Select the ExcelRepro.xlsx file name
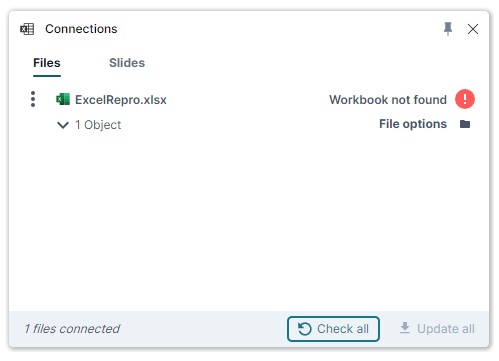This screenshot has height=361, width=499. pos(121,100)
